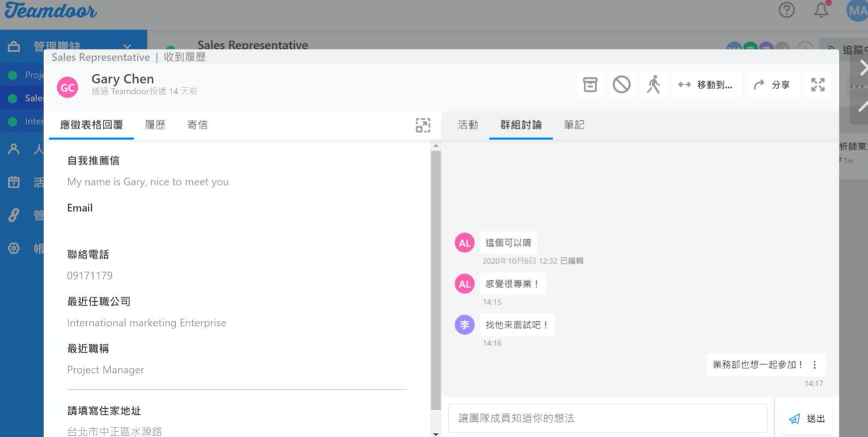Screen dimensions: 868x437
Task: Click the link chain sidebar icon
Action: coord(14,215)
